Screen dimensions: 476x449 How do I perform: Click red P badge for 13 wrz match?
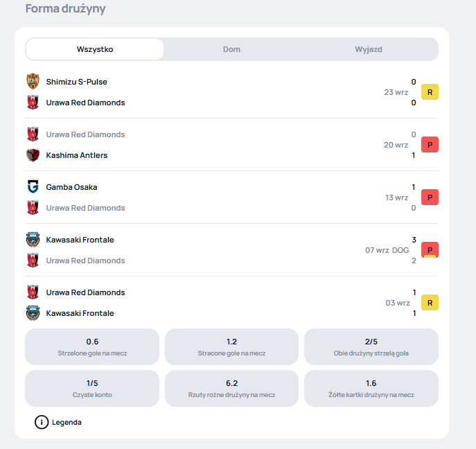pyautogui.click(x=430, y=197)
